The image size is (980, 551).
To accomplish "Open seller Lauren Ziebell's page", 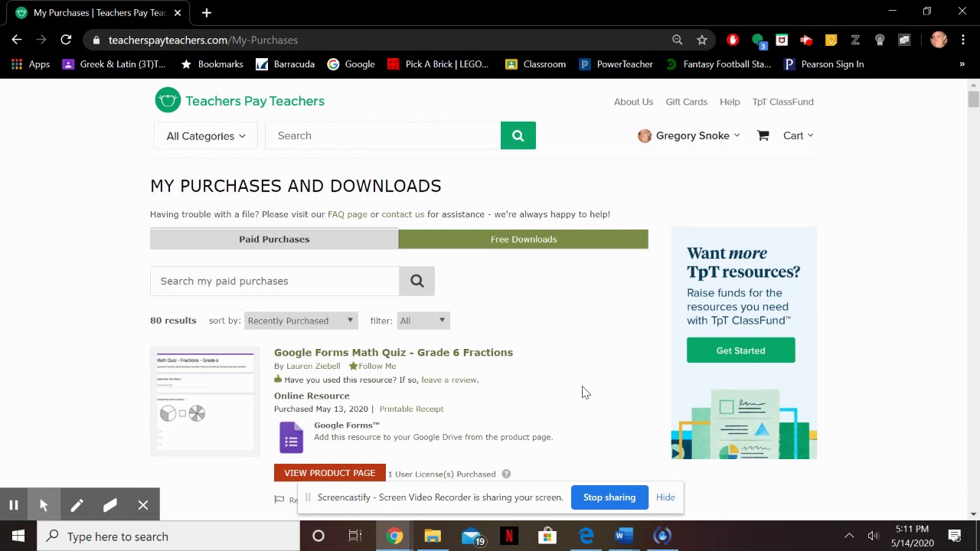I will [313, 366].
